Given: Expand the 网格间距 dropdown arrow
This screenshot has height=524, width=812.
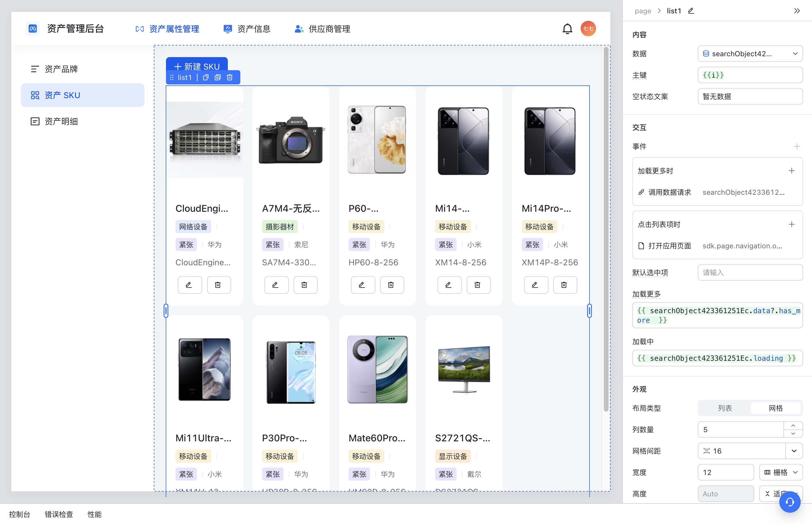Looking at the screenshot, I should (794, 451).
